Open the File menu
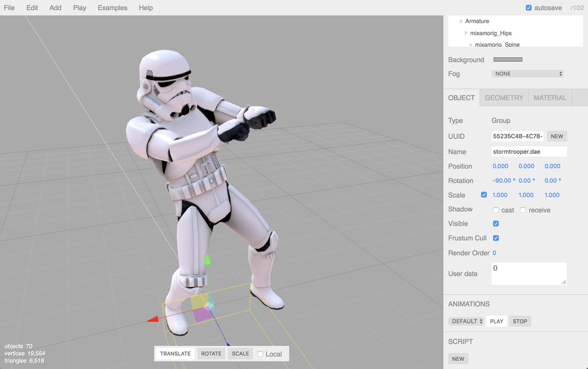 coord(9,8)
